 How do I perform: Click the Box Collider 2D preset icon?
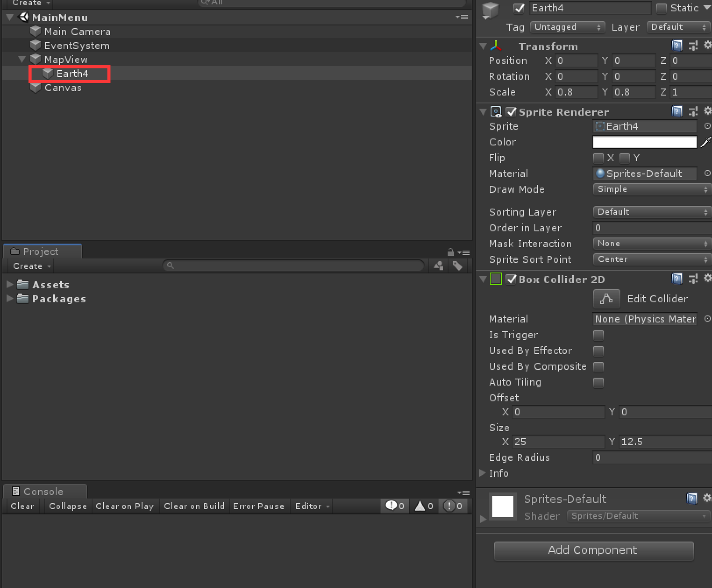(x=693, y=279)
